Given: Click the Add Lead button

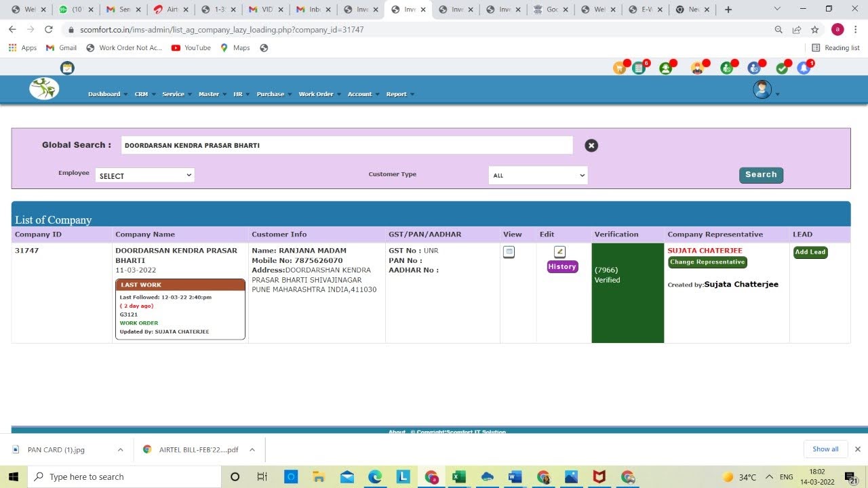Looking at the screenshot, I should point(810,252).
